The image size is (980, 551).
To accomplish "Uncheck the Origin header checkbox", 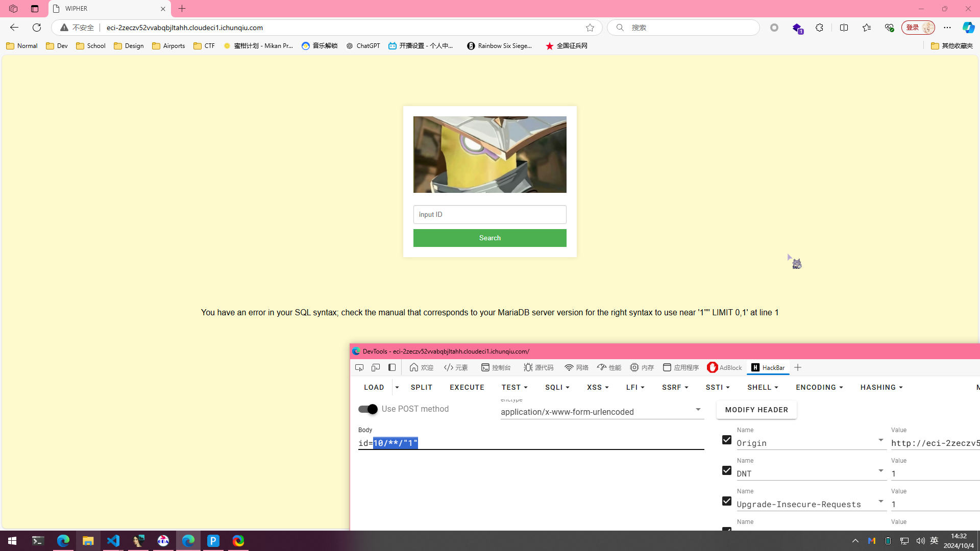I will click(x=727, y=440).
